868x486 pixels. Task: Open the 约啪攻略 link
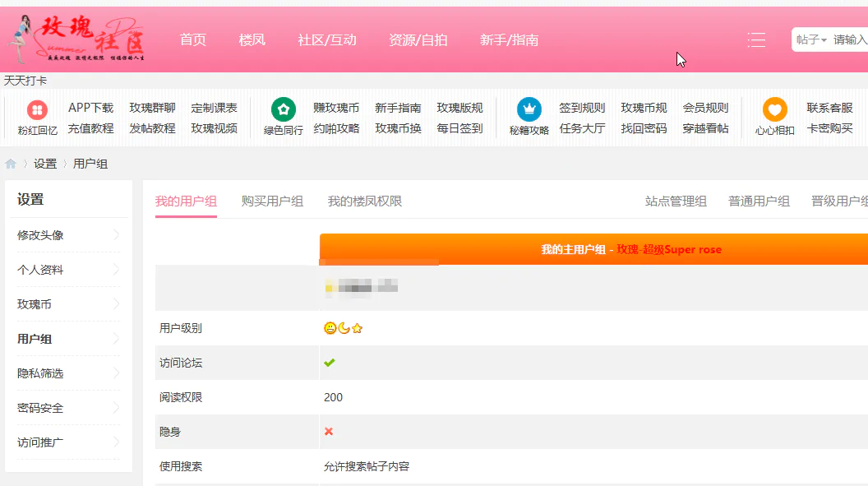336,128
